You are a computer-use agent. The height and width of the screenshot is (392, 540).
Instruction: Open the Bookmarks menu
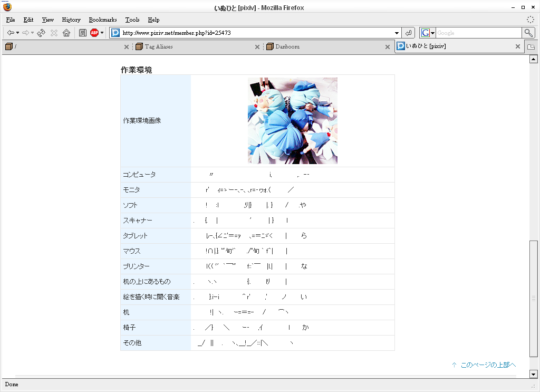[102, 20]
